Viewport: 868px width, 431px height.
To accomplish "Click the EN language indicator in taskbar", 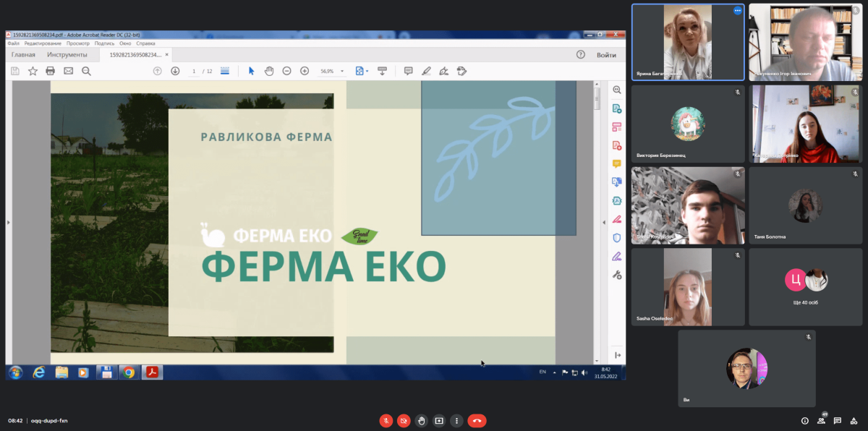I will coord(542,372).
